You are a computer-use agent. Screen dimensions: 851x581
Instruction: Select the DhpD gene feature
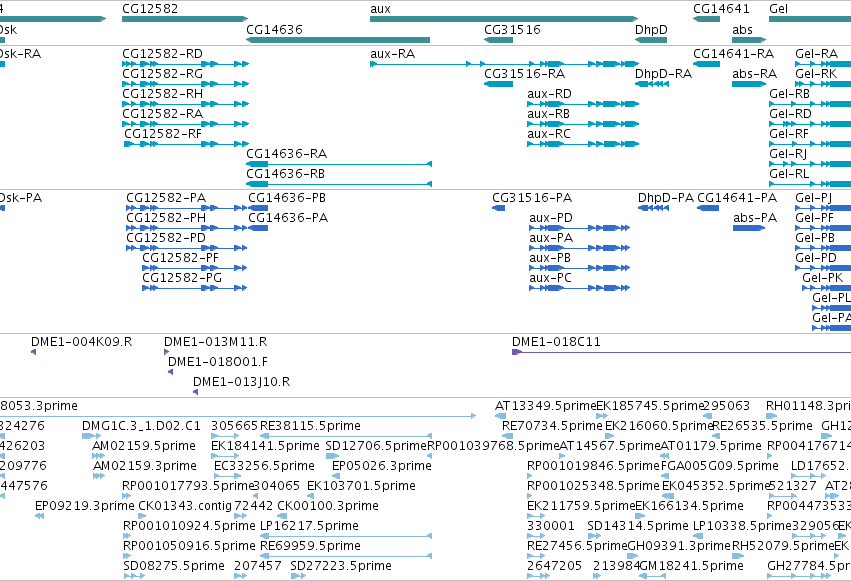[651, 40]
